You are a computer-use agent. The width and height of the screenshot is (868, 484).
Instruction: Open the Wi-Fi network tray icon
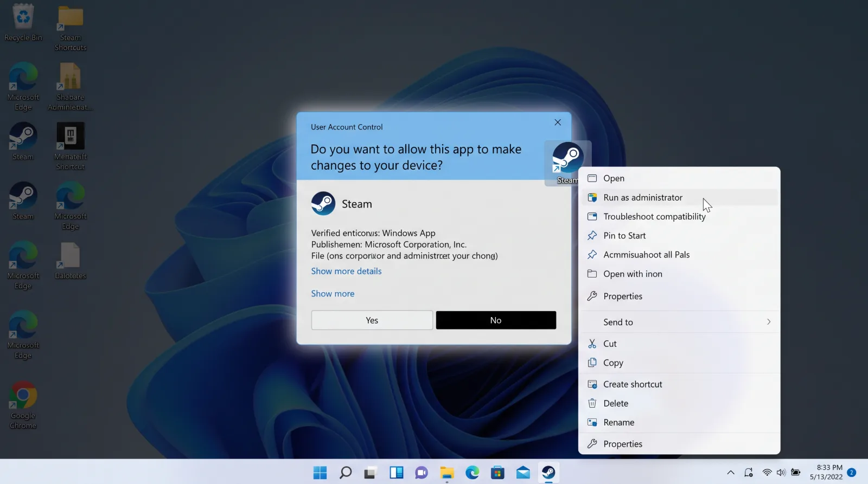(x=767, y=473)
